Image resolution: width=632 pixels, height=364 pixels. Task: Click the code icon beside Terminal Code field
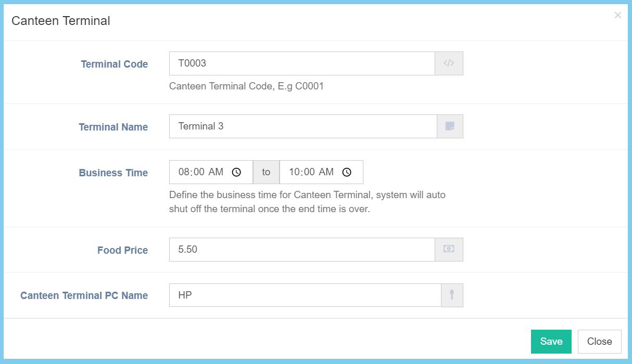click(449, 63)
